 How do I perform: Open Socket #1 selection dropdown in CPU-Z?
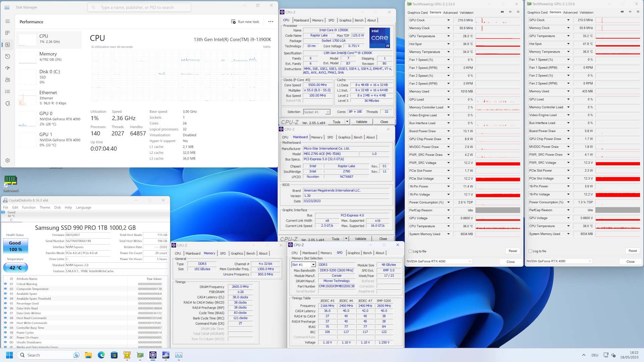pos(317,112)
